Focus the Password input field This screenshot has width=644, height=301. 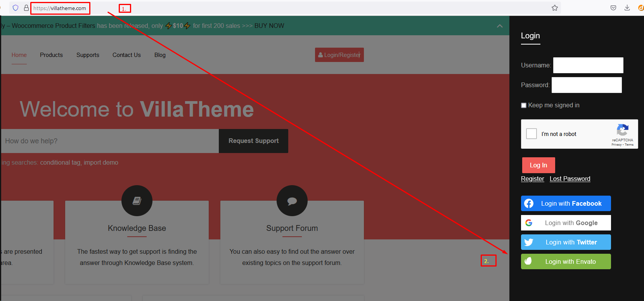click(x=587, y=85)
